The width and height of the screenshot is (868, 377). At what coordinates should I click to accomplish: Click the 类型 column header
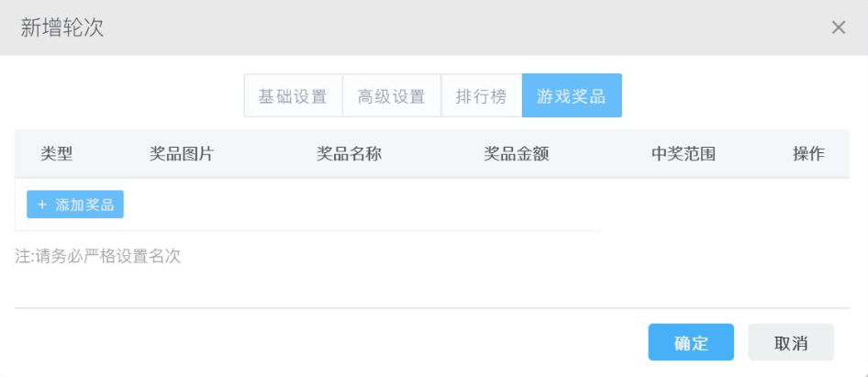[x=57, y=154]
